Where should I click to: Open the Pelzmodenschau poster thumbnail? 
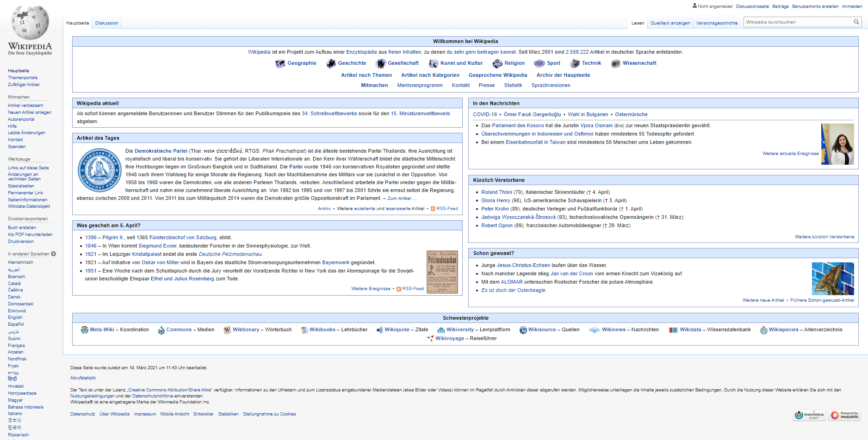point(442,272)
